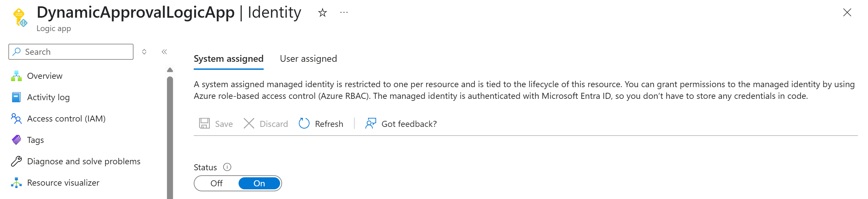Switch to the User assigned tab

pyautogui.click(x=308, y=58)
